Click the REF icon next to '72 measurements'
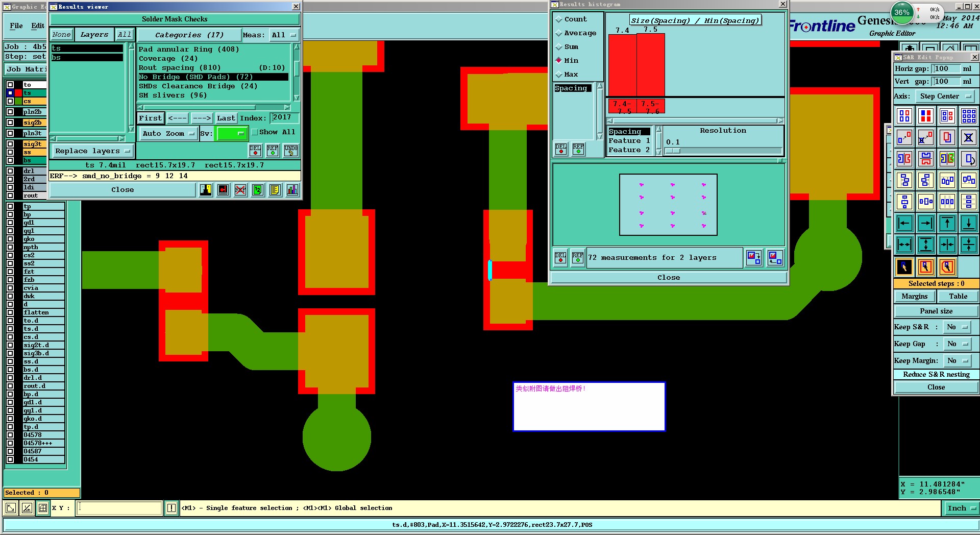 [578, 257]
